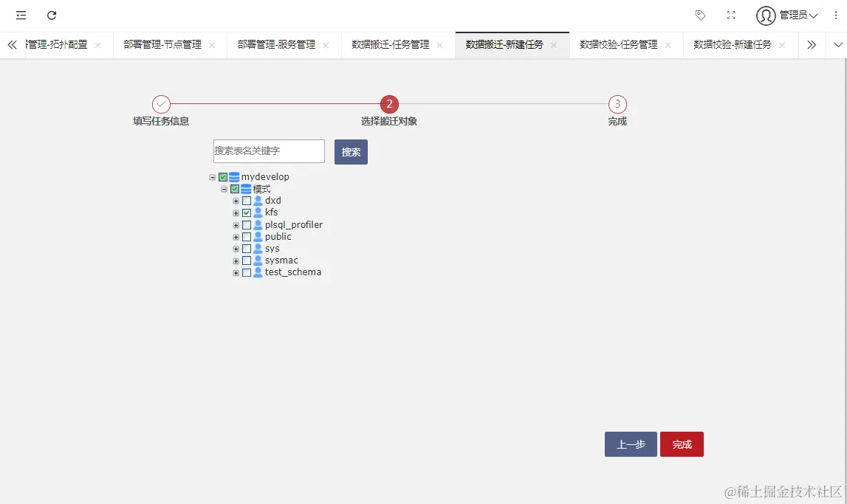Check the sysmac schema checkbox
This screenshot has width=847, height=504.
click(247, 260)
